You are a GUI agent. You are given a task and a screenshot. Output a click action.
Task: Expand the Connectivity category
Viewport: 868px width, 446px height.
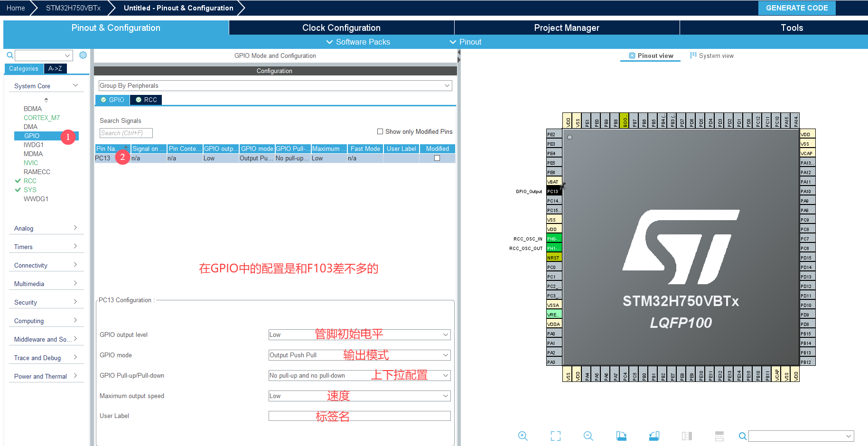pos(46,265)
